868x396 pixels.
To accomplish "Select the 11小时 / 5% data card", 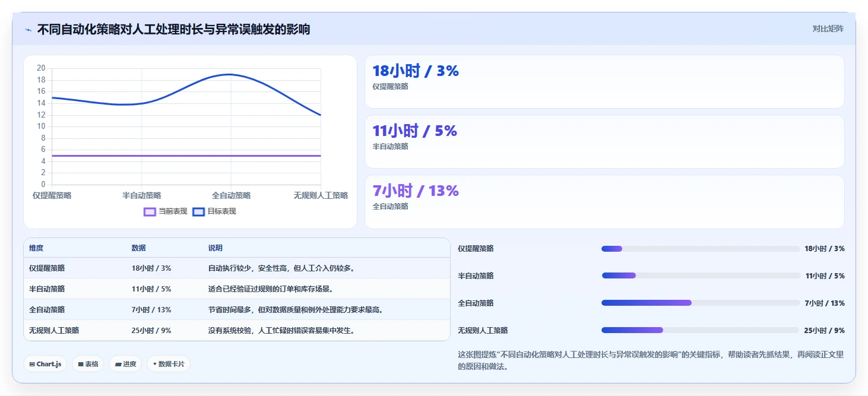I will coord(604,141).
